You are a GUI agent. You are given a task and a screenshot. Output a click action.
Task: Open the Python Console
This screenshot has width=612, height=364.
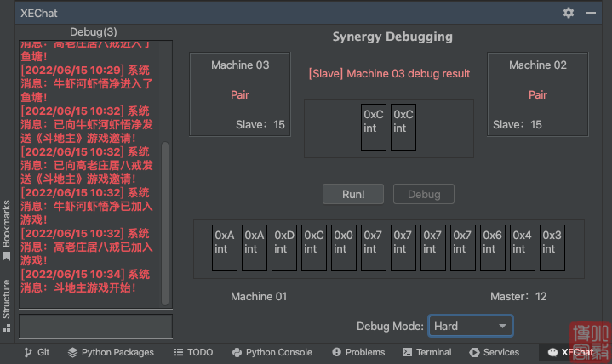pos(272,352)
